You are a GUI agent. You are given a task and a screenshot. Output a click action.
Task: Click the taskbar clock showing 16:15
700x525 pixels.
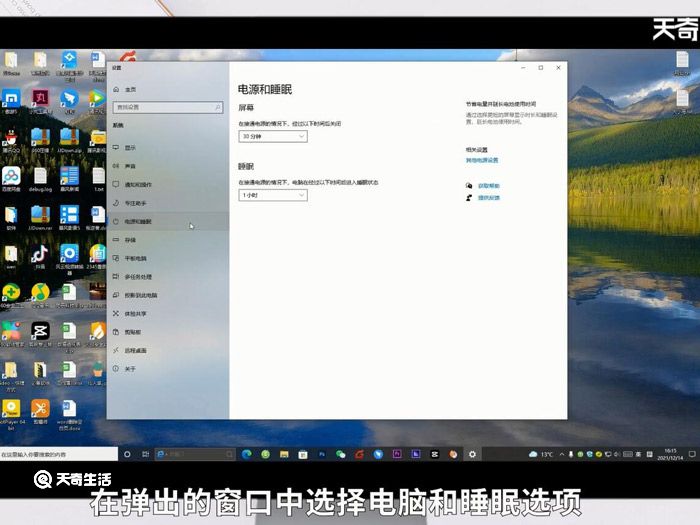click(x=671, y=454)
